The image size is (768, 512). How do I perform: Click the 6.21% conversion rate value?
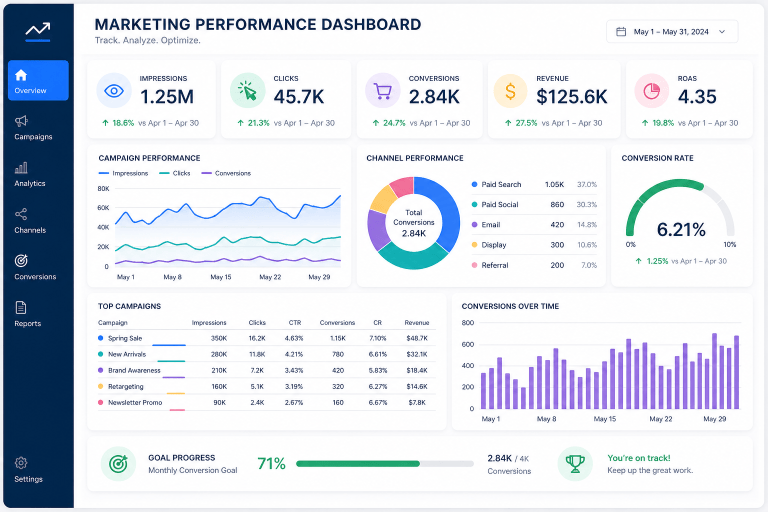[x=681, y=229]
